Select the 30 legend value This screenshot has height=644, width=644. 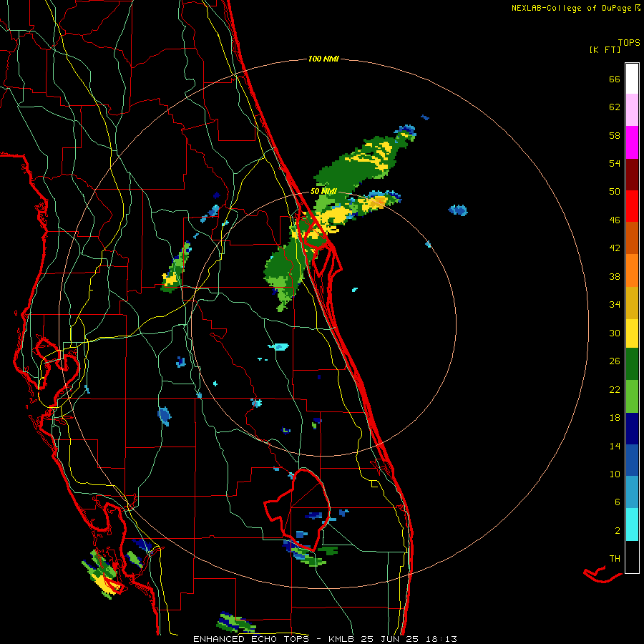(615, 333)
